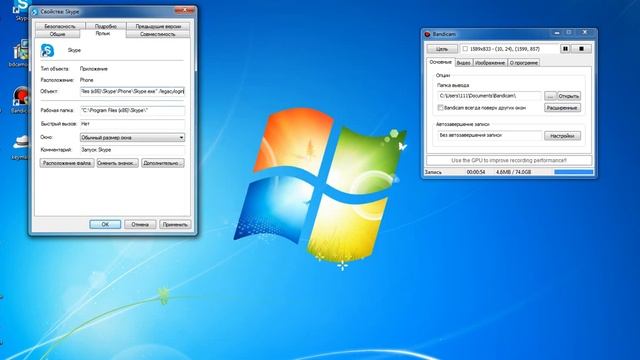Click the blue recording progress bar
The image size is (640, 360).
point(573,172)
